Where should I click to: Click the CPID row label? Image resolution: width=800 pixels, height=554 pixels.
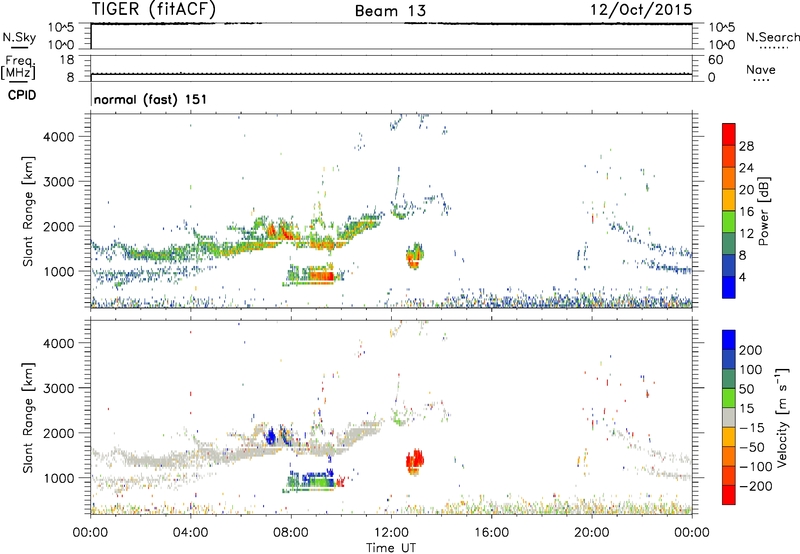click(22, 95)
